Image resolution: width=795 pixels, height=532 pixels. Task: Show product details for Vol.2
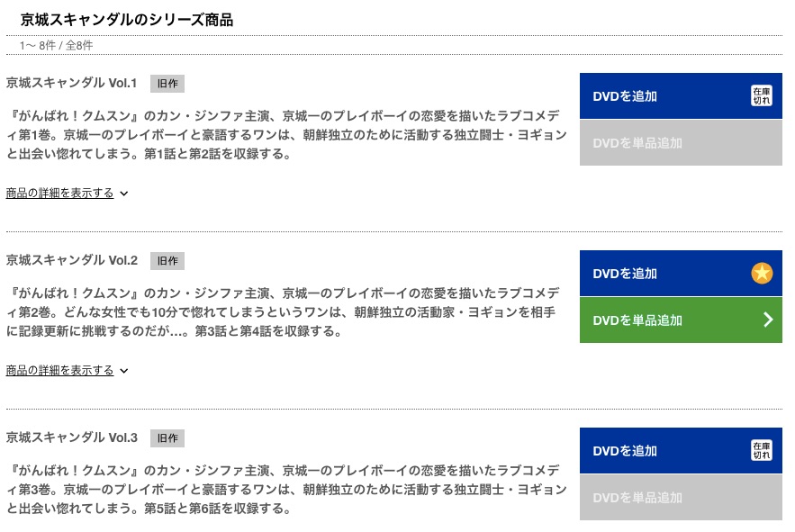(x=59, y=370)
